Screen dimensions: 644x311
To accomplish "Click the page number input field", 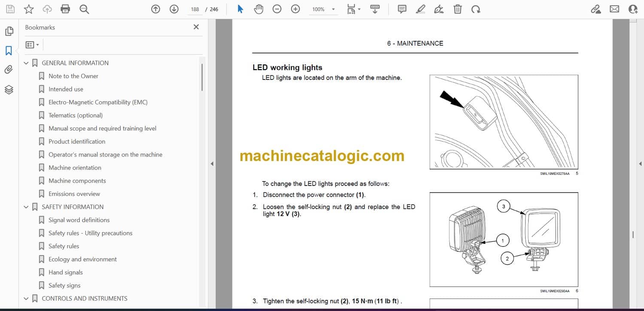I will (x=195, y=9).
